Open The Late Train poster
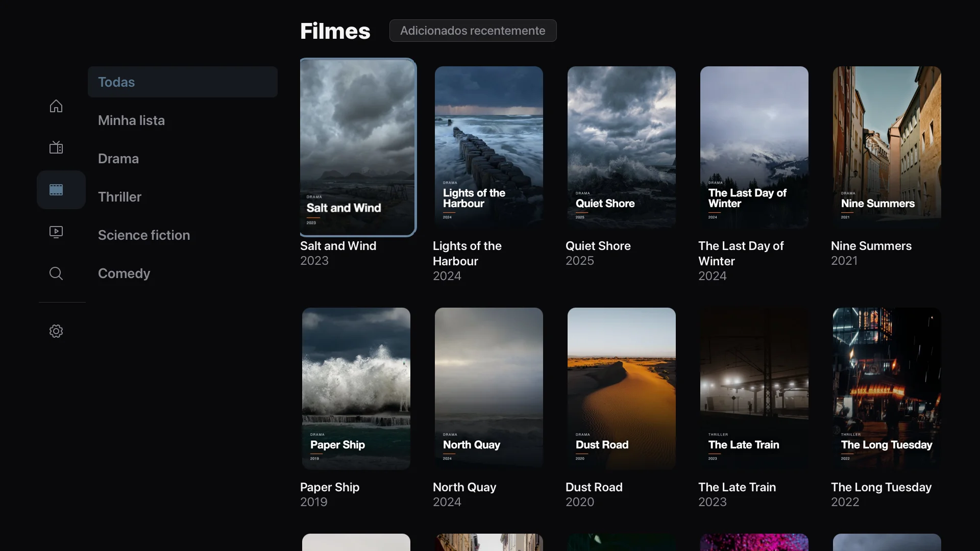 (754, 389)
